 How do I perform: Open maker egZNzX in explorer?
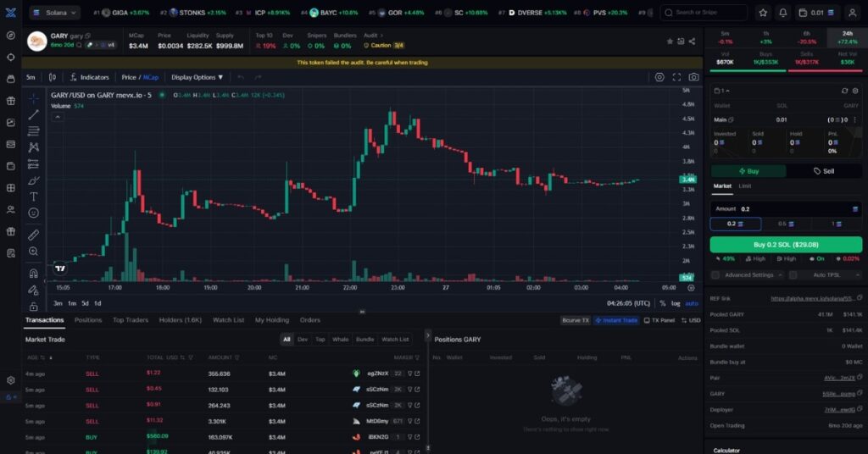[417, 374]
